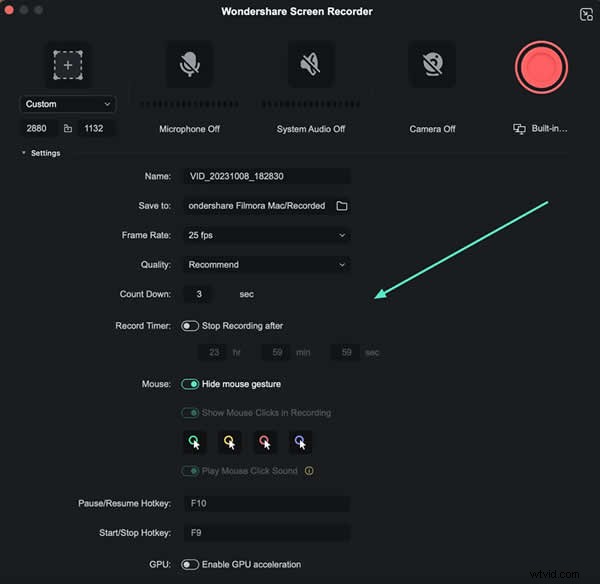Click the Camera Off label
Image resolution: width=600 pixels, height=584 pixels.
click(x=432, y=129)
